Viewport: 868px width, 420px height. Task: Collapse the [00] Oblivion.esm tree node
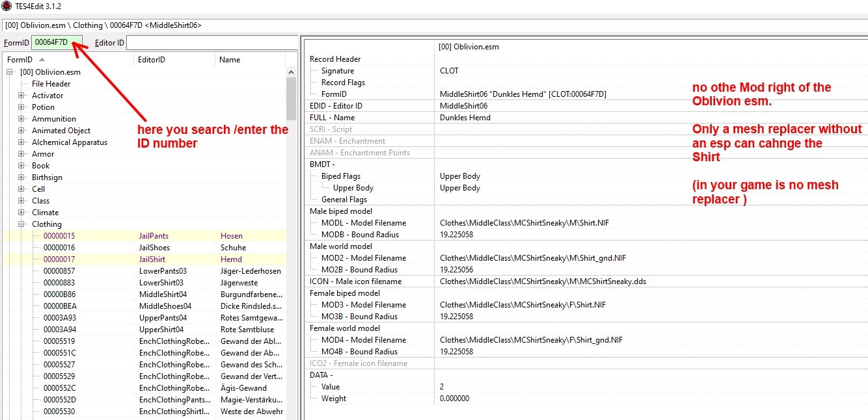tap(10, 72)
